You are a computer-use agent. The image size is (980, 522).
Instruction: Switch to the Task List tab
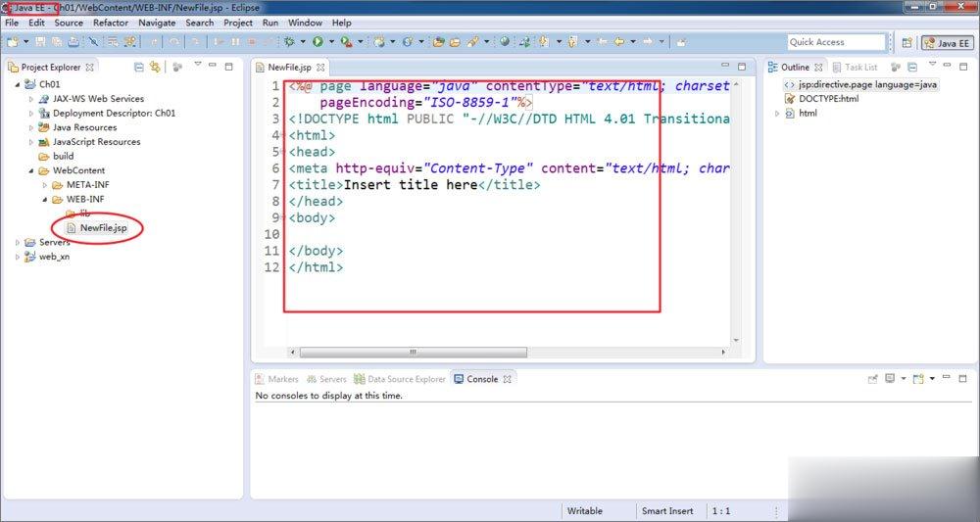click(855, 67)
